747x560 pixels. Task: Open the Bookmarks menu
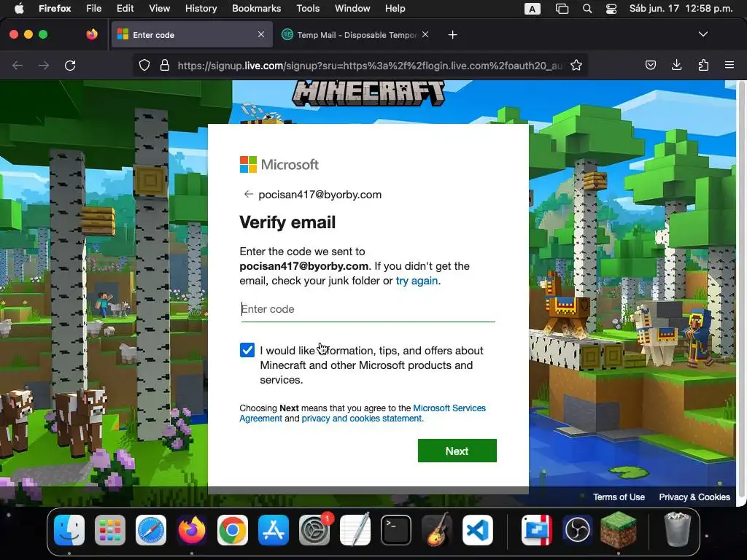256,8
